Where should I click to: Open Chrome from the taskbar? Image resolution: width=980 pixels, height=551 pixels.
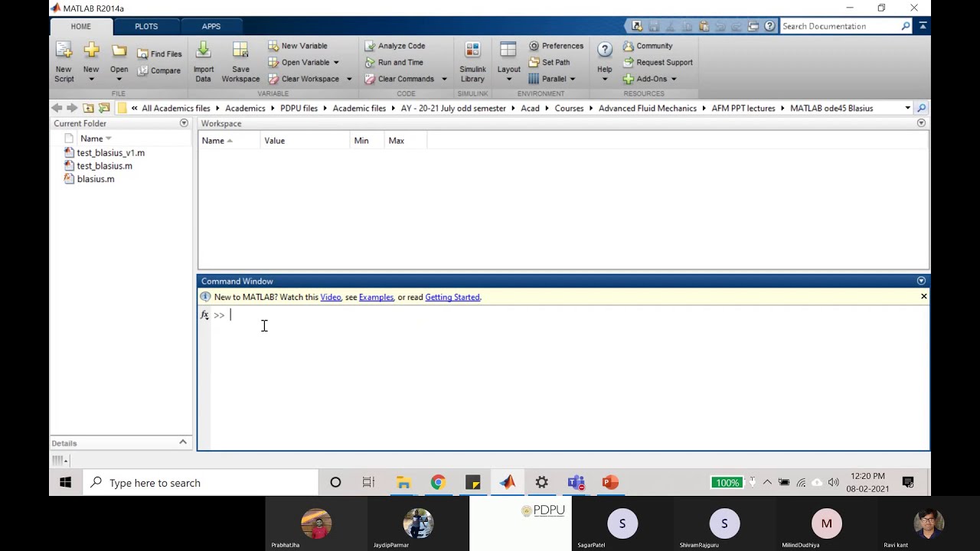click(438, 482)
